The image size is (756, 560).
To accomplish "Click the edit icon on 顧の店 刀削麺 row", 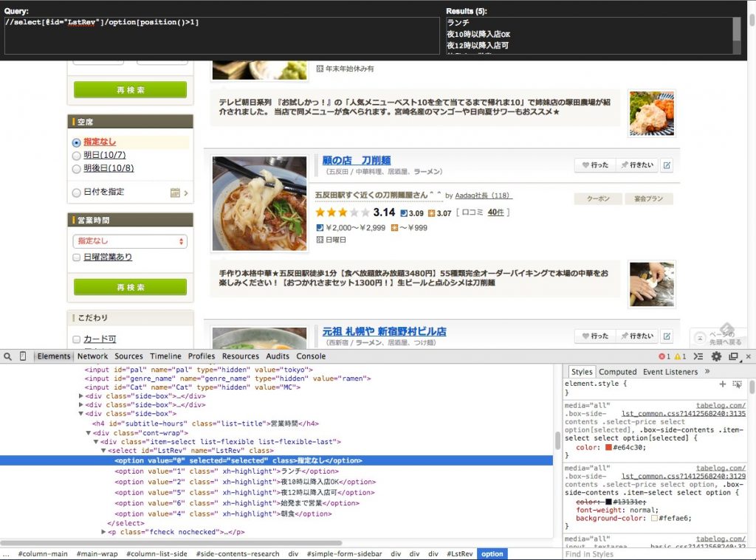I will 667,165.
